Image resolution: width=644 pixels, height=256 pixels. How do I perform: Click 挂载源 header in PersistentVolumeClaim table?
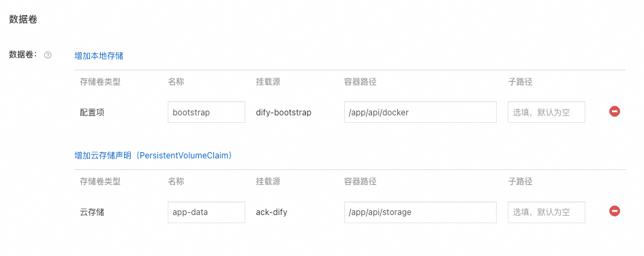(x=268, y=181)
